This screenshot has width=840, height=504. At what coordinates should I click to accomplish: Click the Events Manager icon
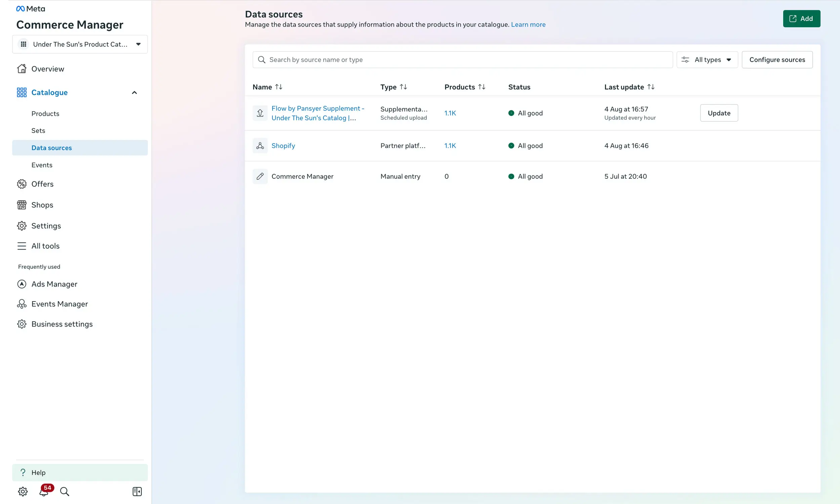[x=22, y=304]
